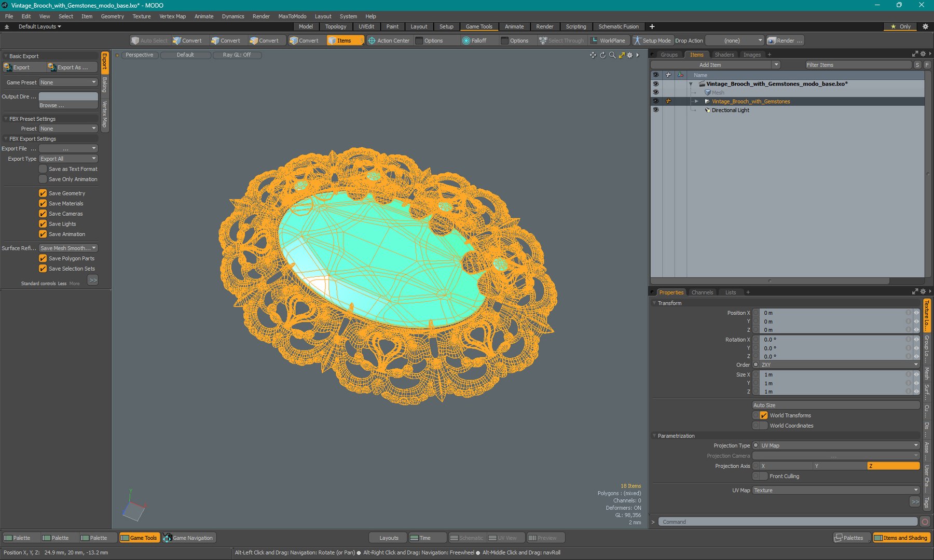Switch to the UVEdit layout tab
934x560 pixels.
[x=366, y=26]
